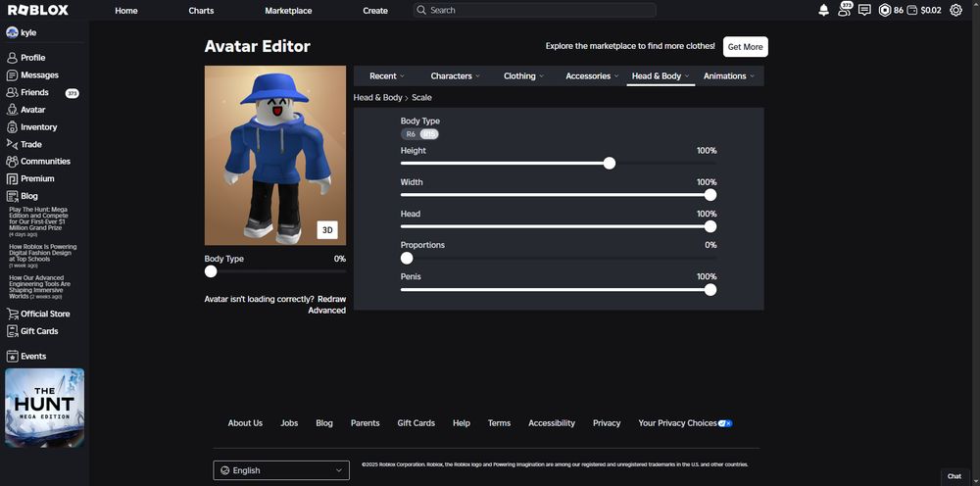Click the Get More button
Screen dimensions: 980x486
(745, 47)
